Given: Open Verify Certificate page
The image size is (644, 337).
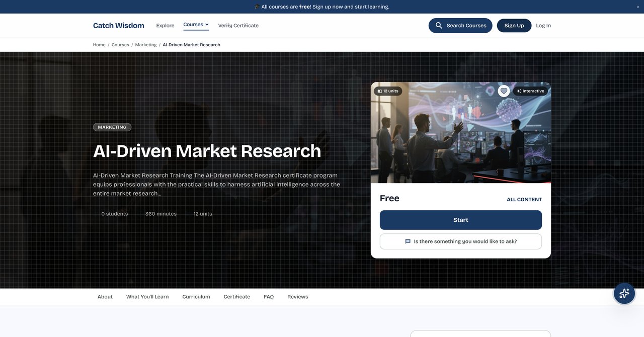Looking at the screenshot, I should tap(238, 26).
